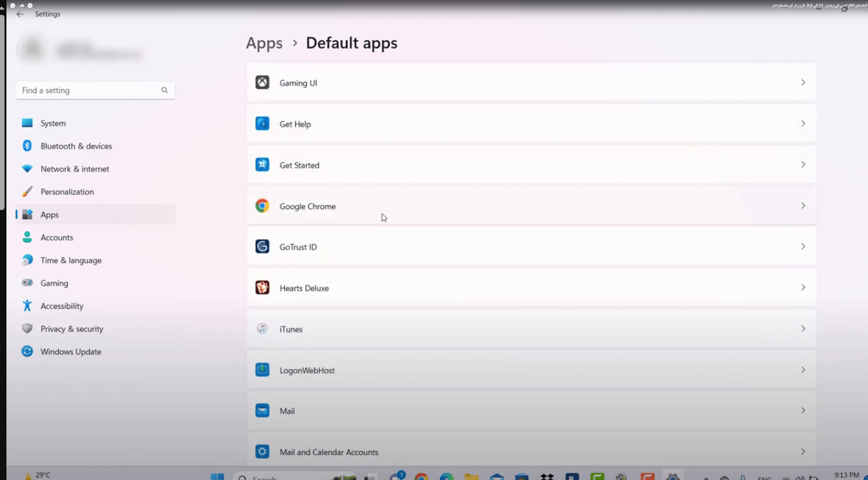
Task: Click the Mail and Calendar Accounts gear icon
Action: [x=262, y=451]
